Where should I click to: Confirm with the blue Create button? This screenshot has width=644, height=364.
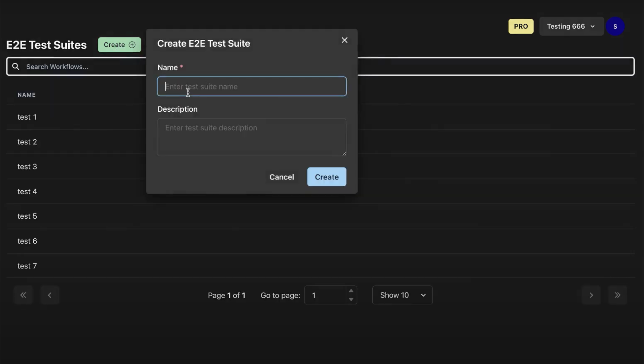327,177
